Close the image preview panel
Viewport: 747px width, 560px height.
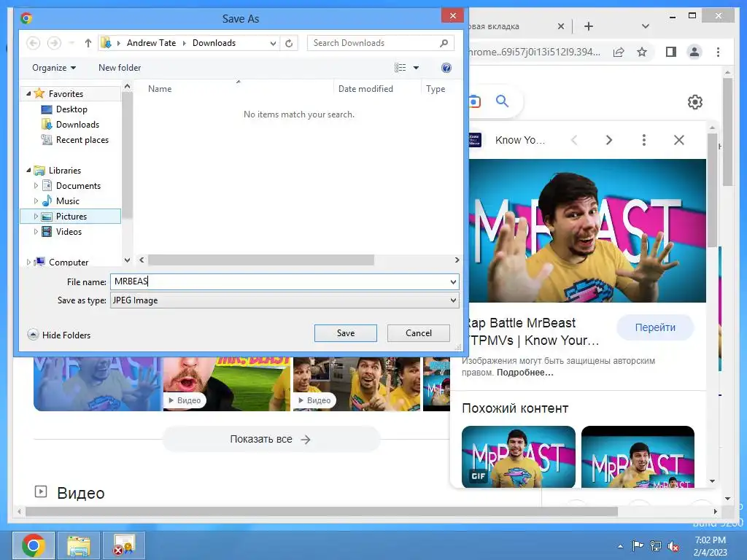(679, 140)
